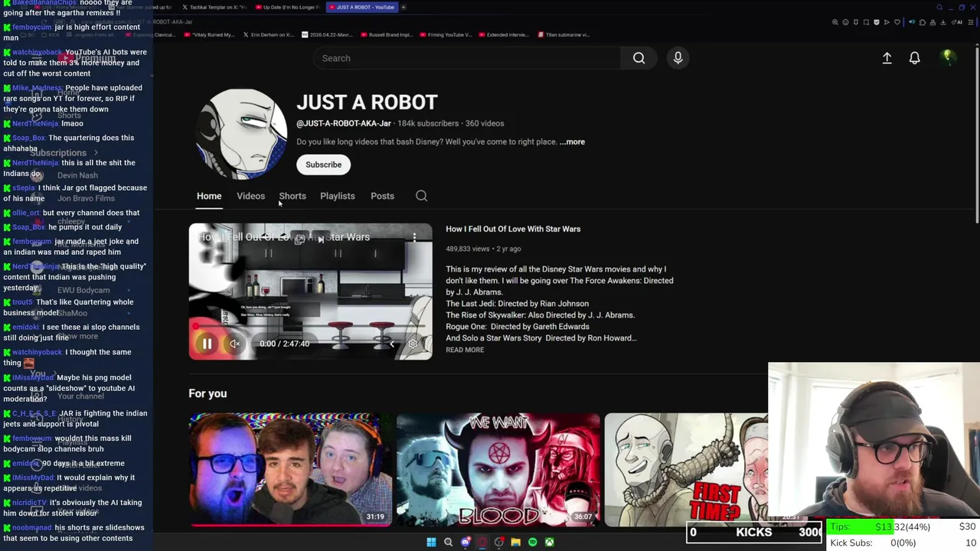This screenshot has width=980, height=551.
Task: Open Titan submarine bookmark
Action: click(564, 34)
